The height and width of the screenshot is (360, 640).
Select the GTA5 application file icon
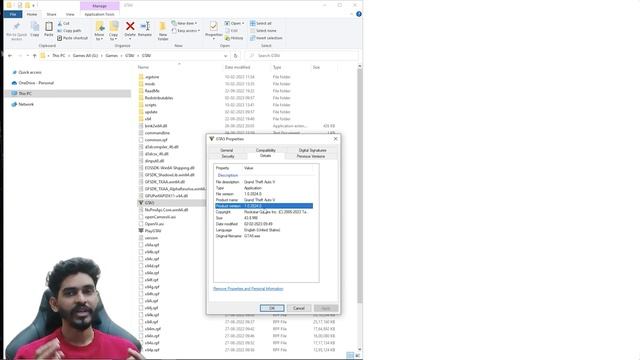click(141, 203)
